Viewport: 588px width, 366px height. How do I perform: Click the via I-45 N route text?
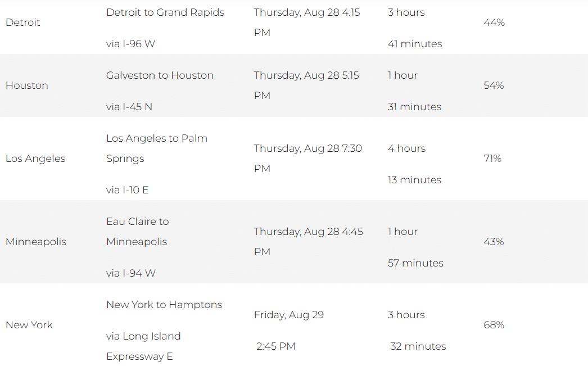tap(129, 107)
